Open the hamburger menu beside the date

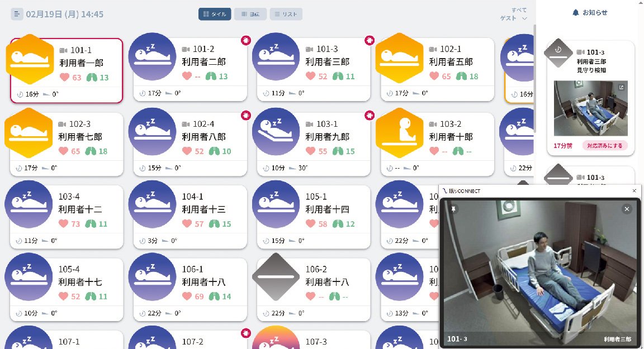click(17, 14)
